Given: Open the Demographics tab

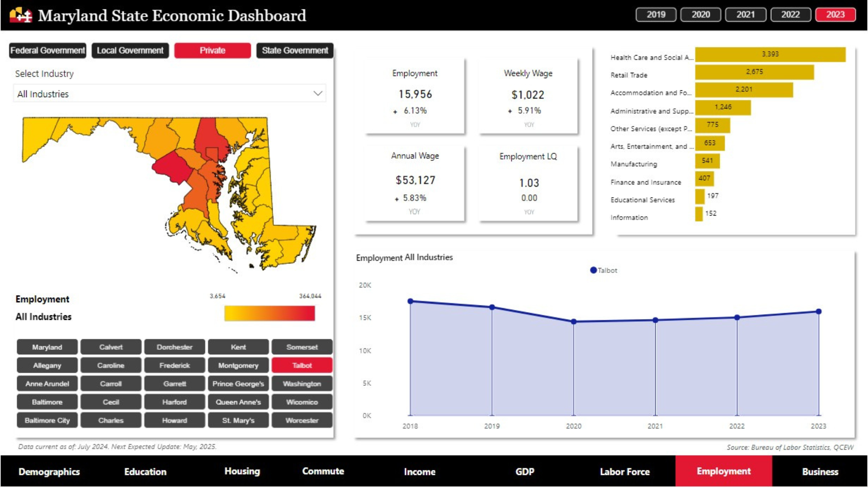Looking at the screenshot, I should (x=49, y=472).
